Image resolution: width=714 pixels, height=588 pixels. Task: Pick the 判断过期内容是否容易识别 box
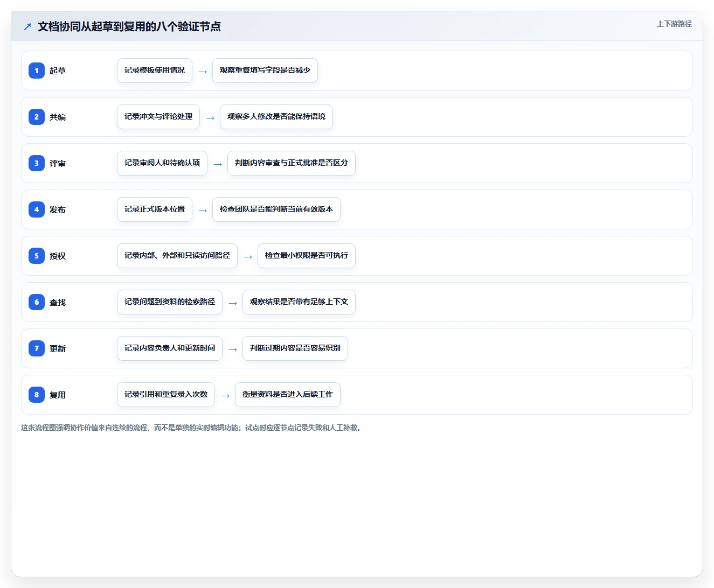[295, 348]
